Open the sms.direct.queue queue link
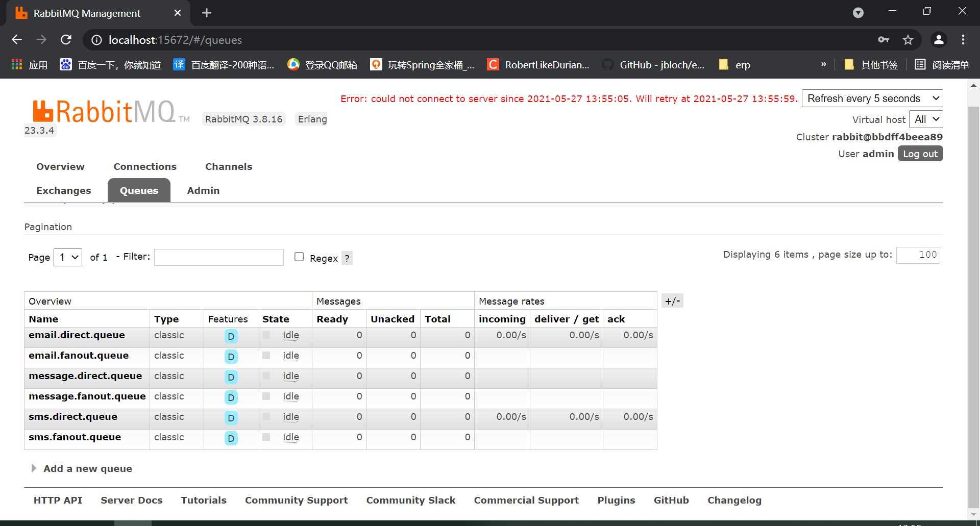Screen dimensions: 980x526 (x=73, y=417)
